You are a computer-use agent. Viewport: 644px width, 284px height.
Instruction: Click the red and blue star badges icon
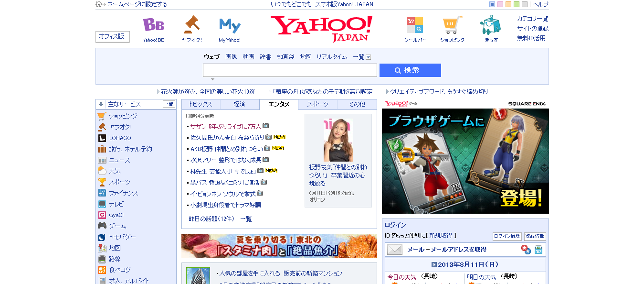(526, 250)
